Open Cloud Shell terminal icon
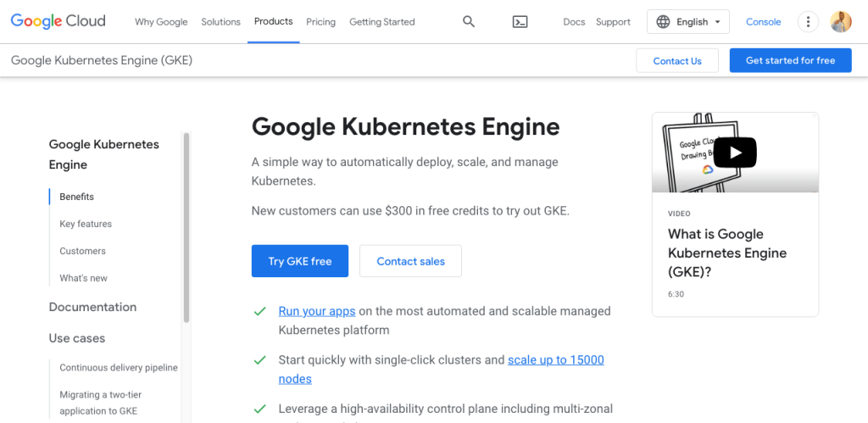 point(520,22)
